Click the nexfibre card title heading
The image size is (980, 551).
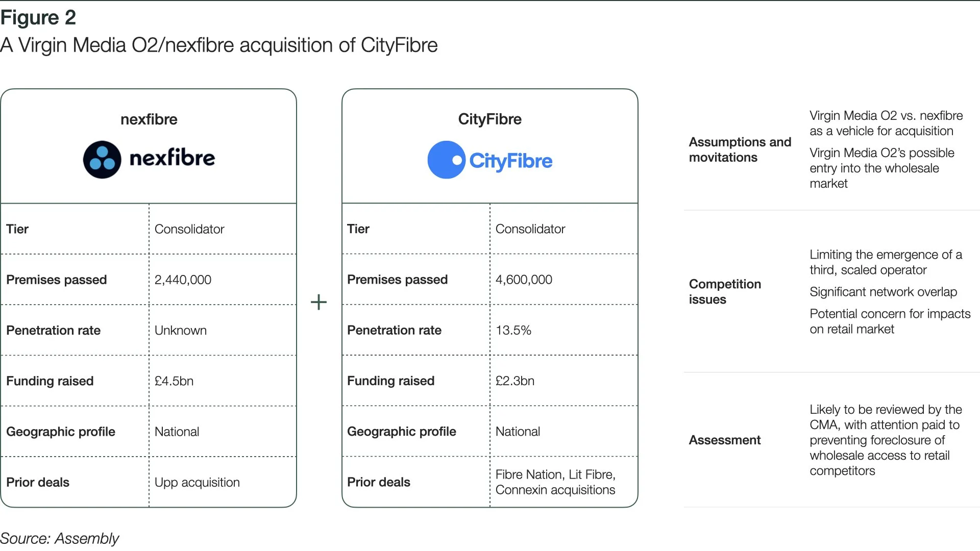[149, 119]
